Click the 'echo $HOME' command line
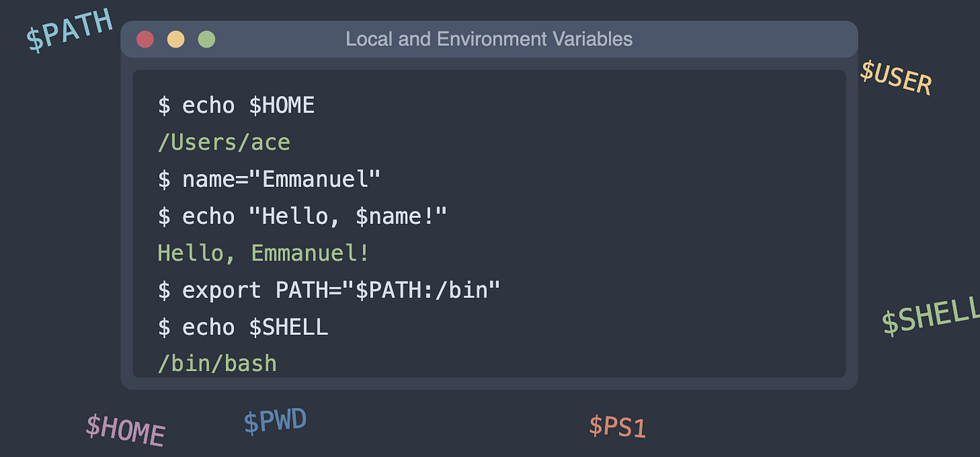 tap(236, 105)
